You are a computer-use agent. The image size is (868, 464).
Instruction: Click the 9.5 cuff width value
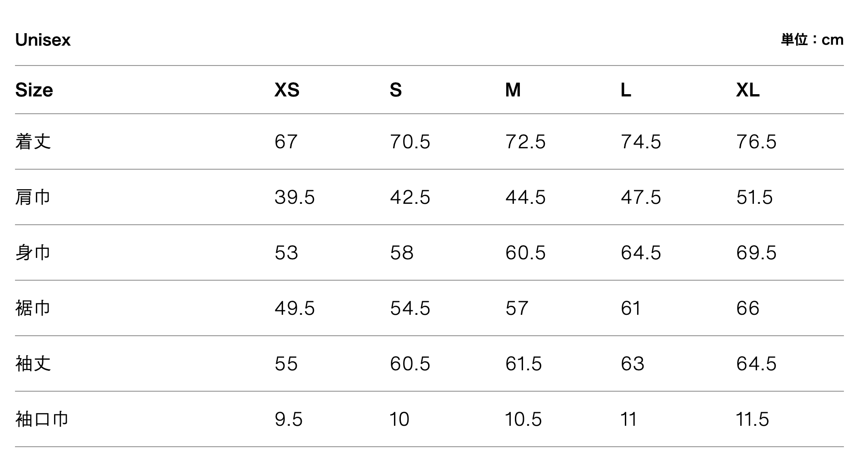click(x=288, y=419)
